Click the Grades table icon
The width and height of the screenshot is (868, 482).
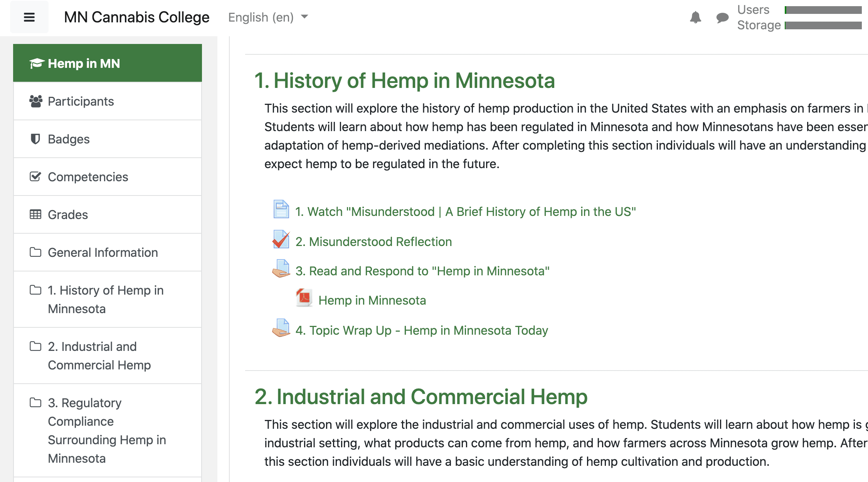click(35, 214)
